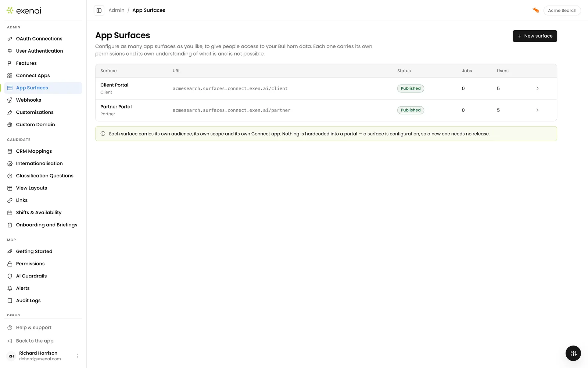Click the Shifts & Availability calendar icon

click(10, 213)
